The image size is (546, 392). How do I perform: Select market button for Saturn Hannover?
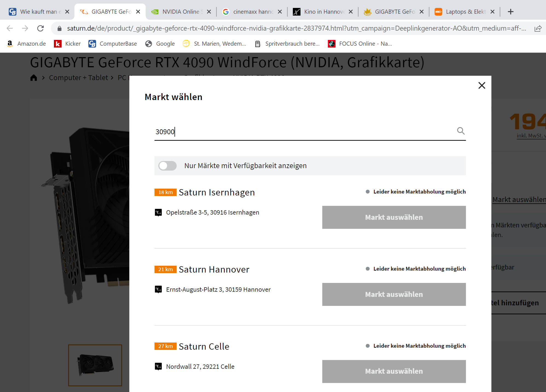394,294
